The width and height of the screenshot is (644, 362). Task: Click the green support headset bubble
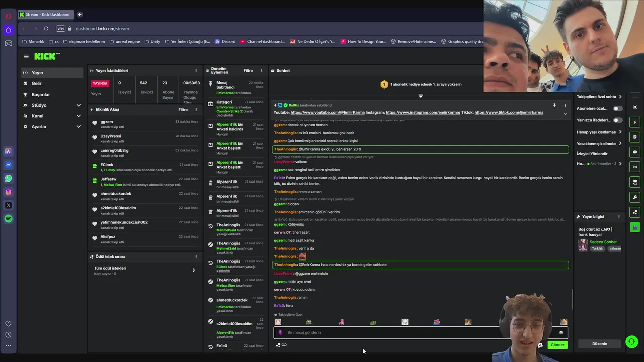631,342
